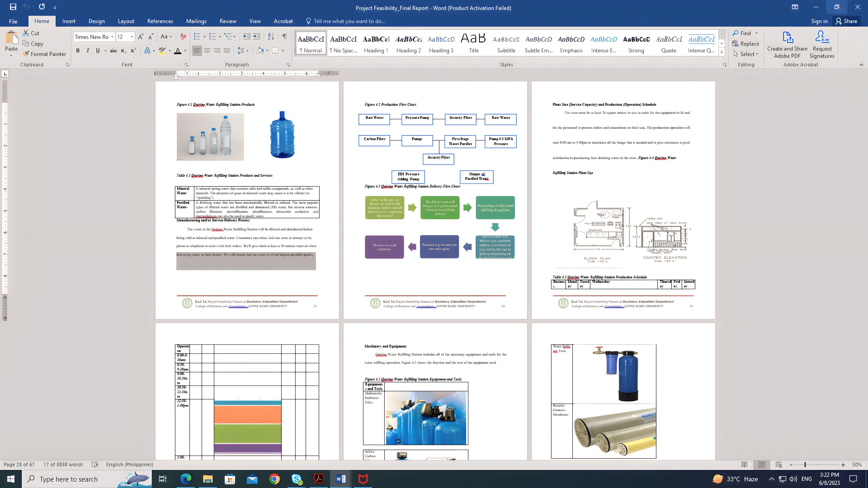868x488 pixels.
Task: Copy the selected text
Action: [33, 43]
